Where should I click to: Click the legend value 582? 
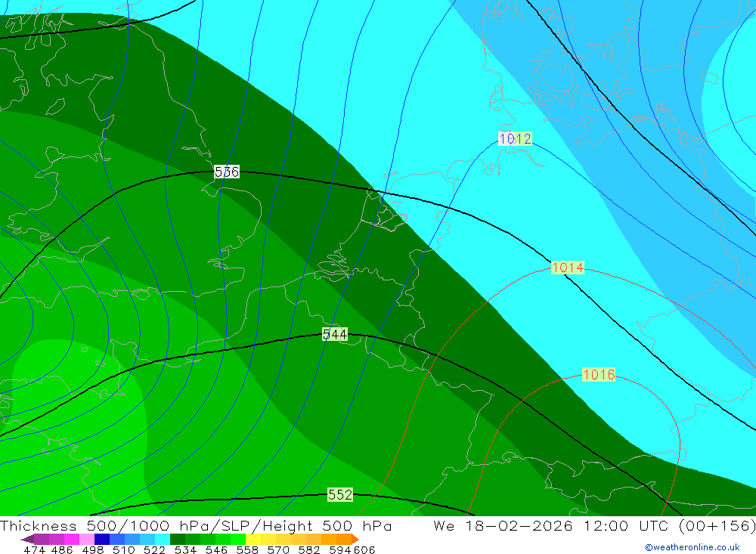(x=308, y=550)
